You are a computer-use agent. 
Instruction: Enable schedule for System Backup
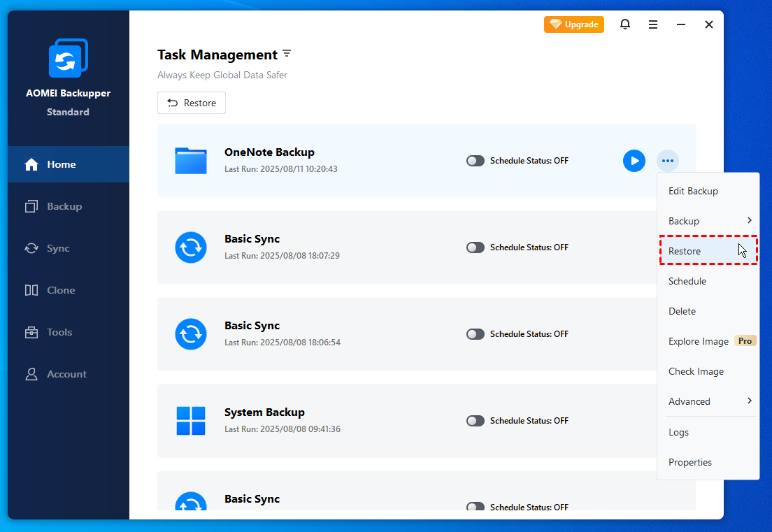(476, 421)
